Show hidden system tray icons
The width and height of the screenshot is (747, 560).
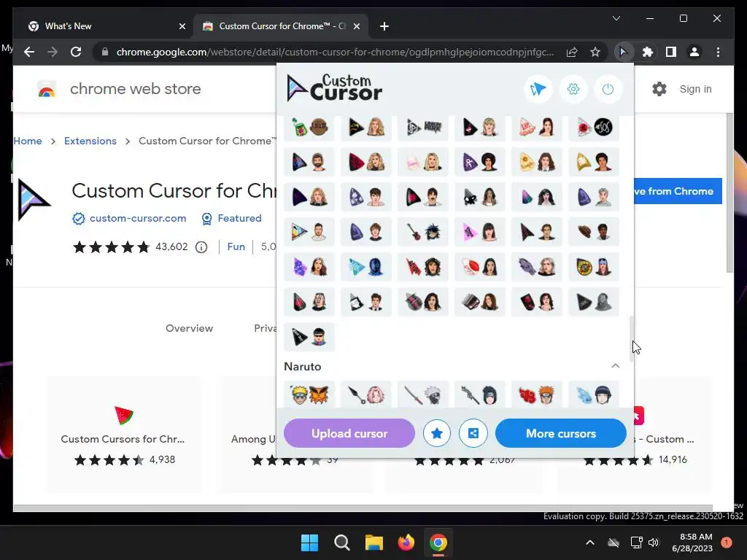point(589,542)
